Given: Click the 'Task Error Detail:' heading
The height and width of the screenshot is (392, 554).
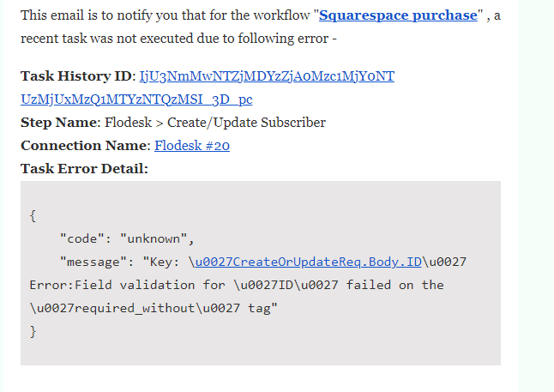Looking at the screenshot, I should point(84,169).
